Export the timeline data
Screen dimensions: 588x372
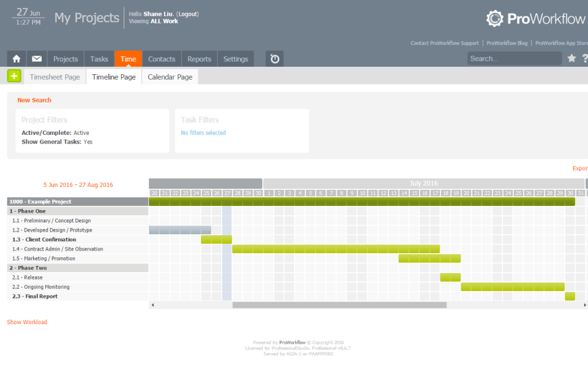tap(579, 168)
